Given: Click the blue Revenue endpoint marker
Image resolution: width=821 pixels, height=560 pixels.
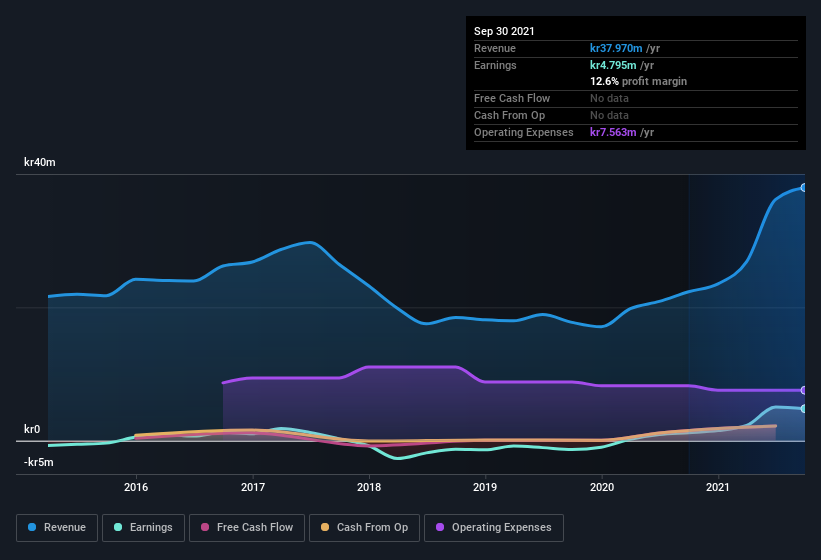Looking at the screenshot, I should pos(804,187).
